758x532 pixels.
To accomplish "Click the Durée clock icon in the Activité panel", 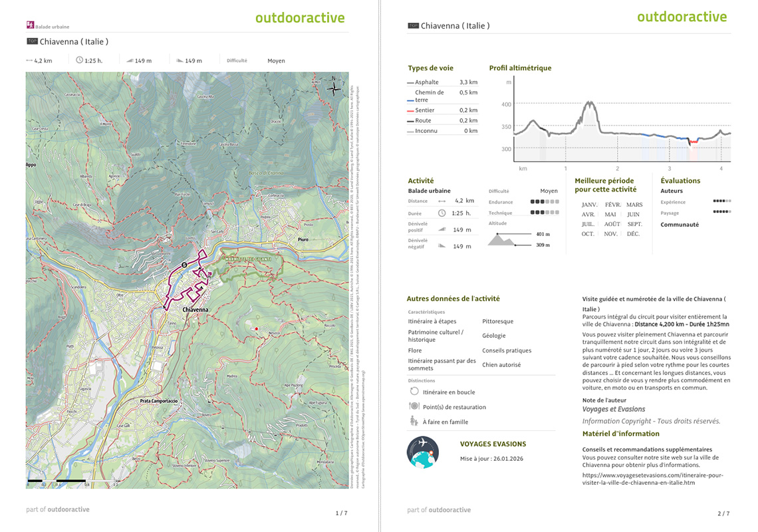I will point(442,213).
